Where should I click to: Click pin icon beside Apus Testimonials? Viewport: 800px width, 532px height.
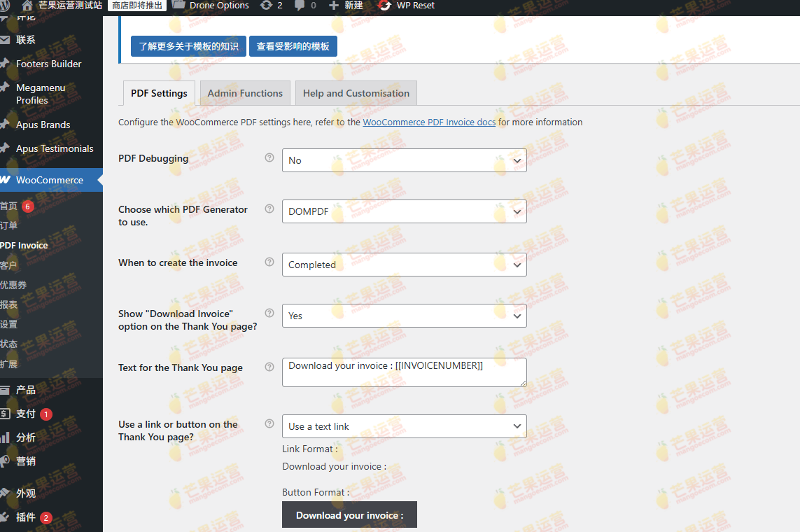[5, 148]
